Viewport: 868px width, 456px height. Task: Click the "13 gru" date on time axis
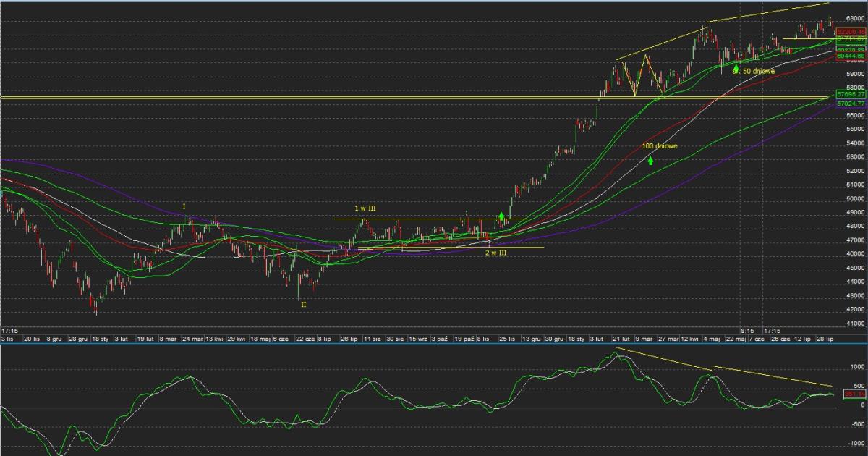[x=532, y=339]
